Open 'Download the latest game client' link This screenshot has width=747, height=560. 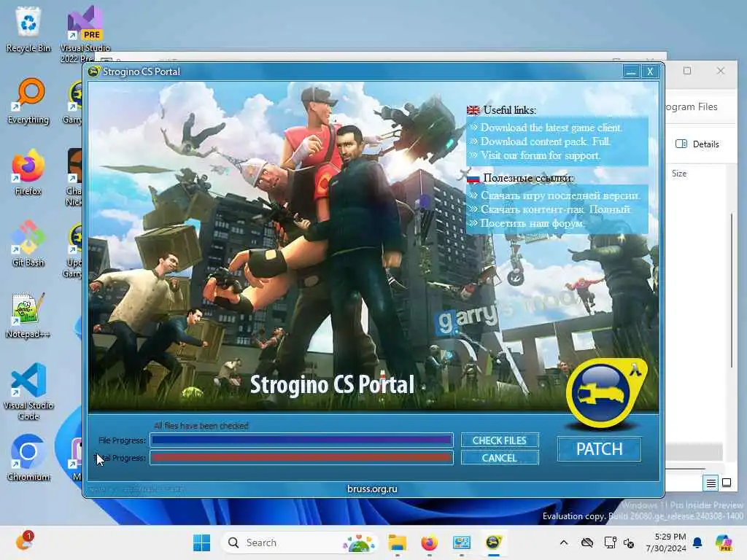[551, 128]
